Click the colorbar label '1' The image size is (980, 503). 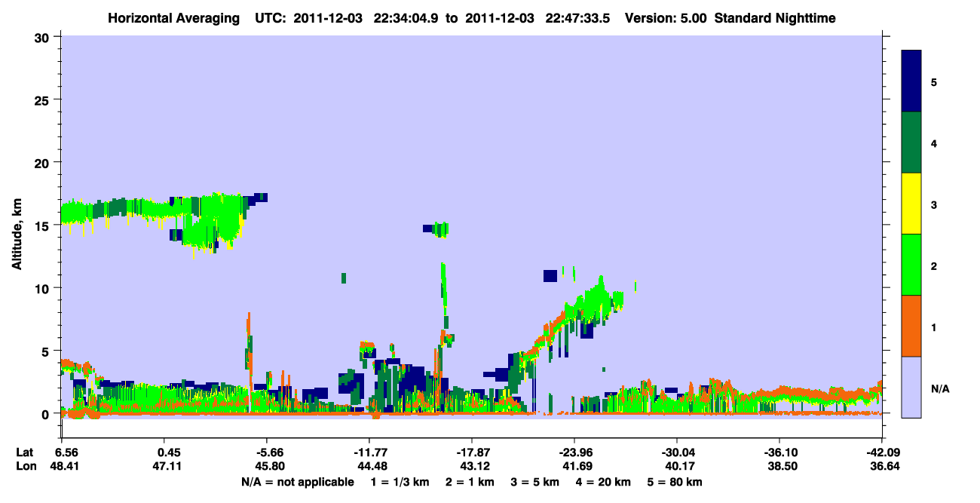(x=934, y=327)
